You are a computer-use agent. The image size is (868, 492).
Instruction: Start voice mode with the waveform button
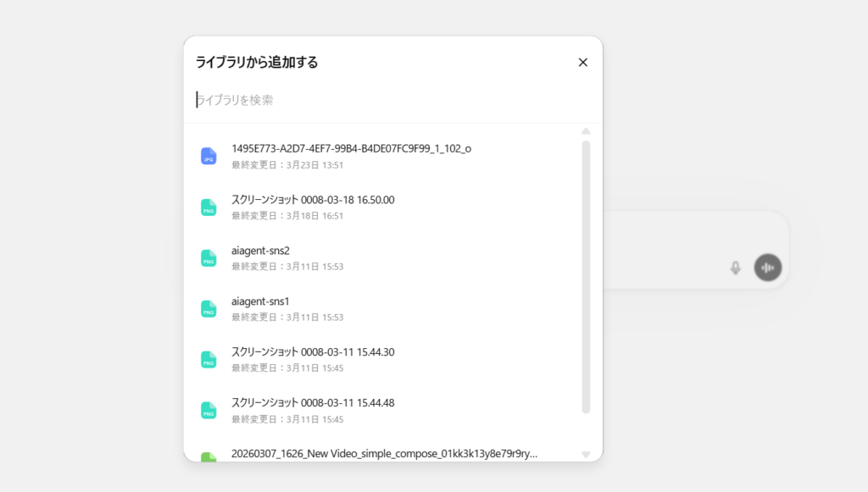point(768,268)
